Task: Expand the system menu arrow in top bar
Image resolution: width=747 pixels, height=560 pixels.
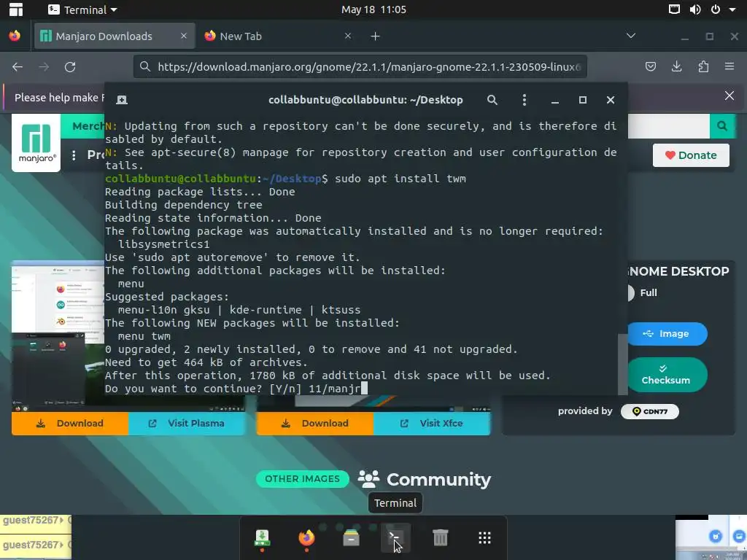Action: click(x=732, y=9)
